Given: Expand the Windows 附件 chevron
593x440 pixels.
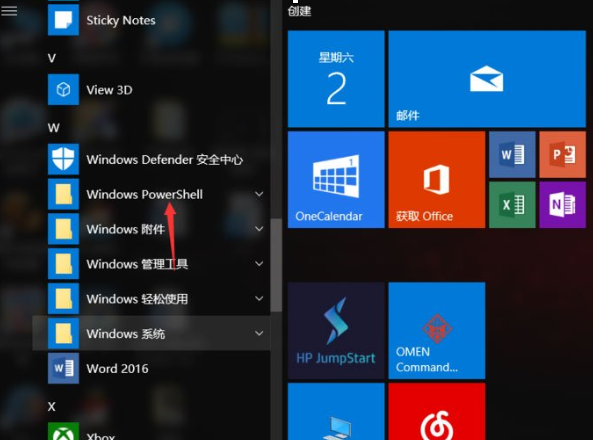Looking at the screenshot, I should [x=259, y=229].
